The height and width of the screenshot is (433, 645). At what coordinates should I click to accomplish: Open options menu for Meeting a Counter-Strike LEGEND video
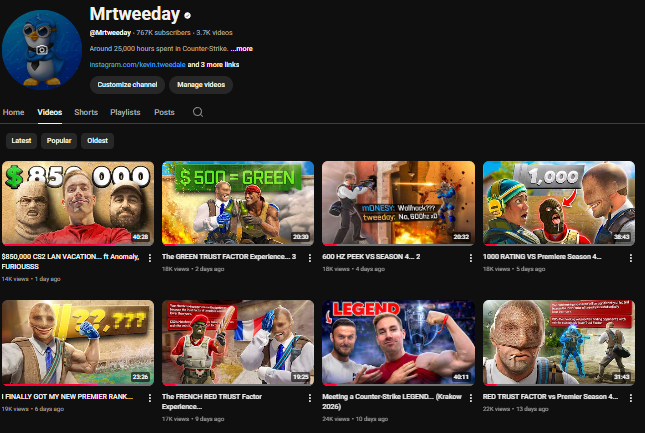point(471,398)
